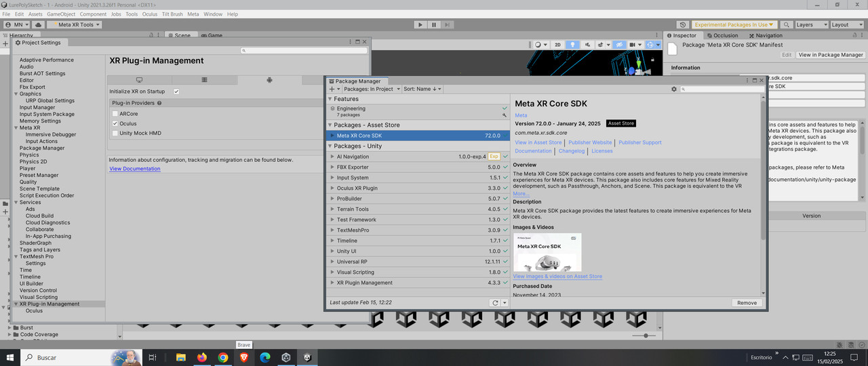Open the MN account dropdown
868x366 pixels.
[x=16, y=24]
